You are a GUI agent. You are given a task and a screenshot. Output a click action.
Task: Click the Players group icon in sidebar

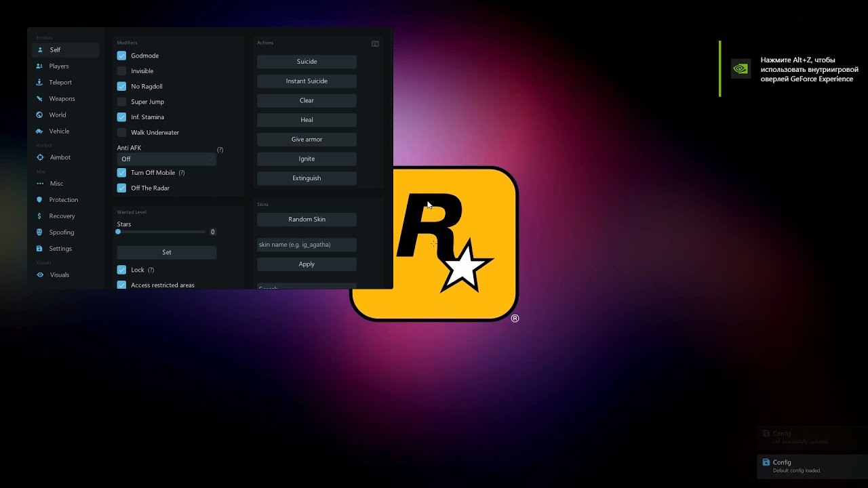pos(40,66)
